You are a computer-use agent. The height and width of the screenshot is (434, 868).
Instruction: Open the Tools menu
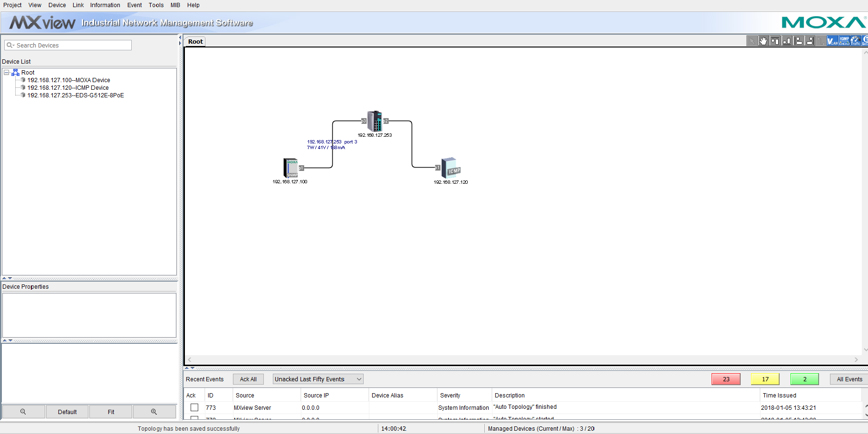point(156,5)
